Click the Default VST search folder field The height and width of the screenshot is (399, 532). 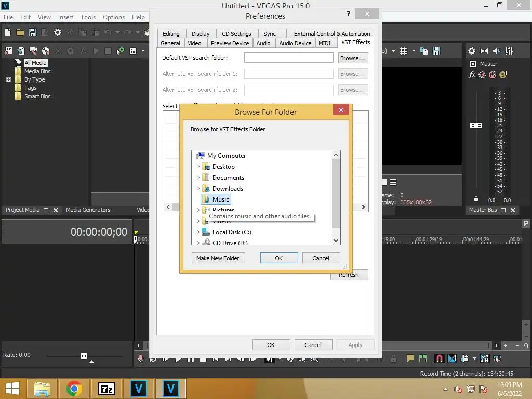pyautogui.click(x=288, y=58)
